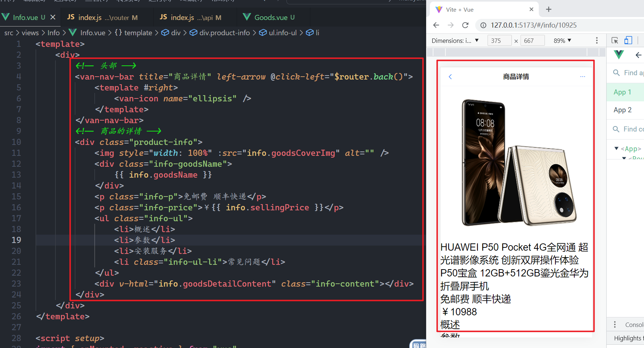The height and width of the screenshot is (348, 644).
Task: Collapse the <App> component tree node
Action: pos(616,148)
